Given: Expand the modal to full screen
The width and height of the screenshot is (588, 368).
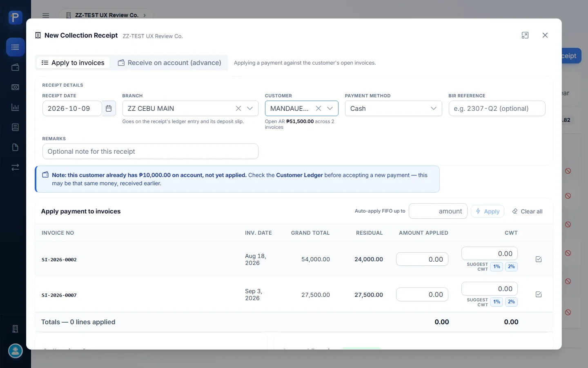Looking at the screenshot, I should pyautogui.click(x=525, y=35).
